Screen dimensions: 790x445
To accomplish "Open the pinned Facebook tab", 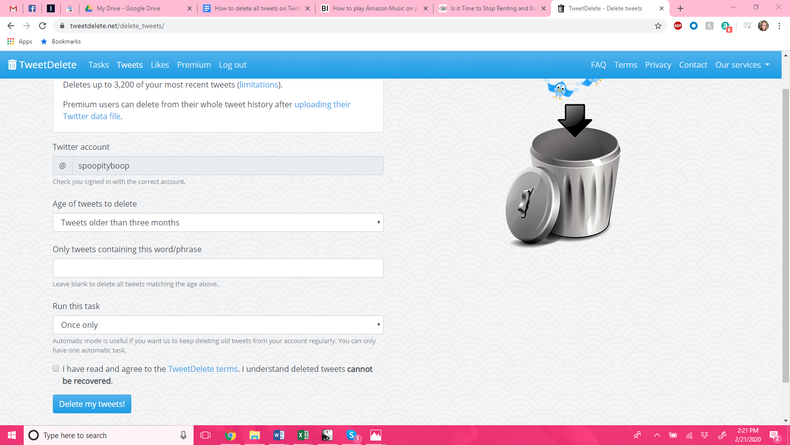I will tap(32, 9).
